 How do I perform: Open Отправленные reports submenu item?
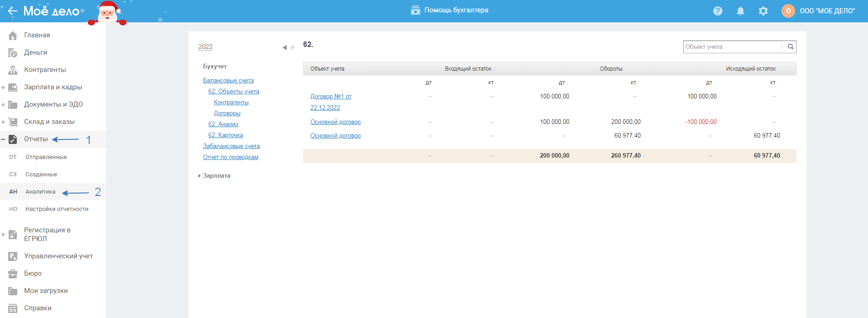[46, 157]
